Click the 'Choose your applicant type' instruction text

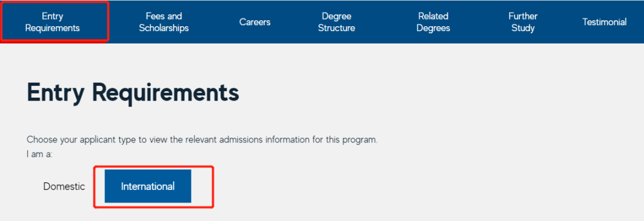click(x=202, y=139)
